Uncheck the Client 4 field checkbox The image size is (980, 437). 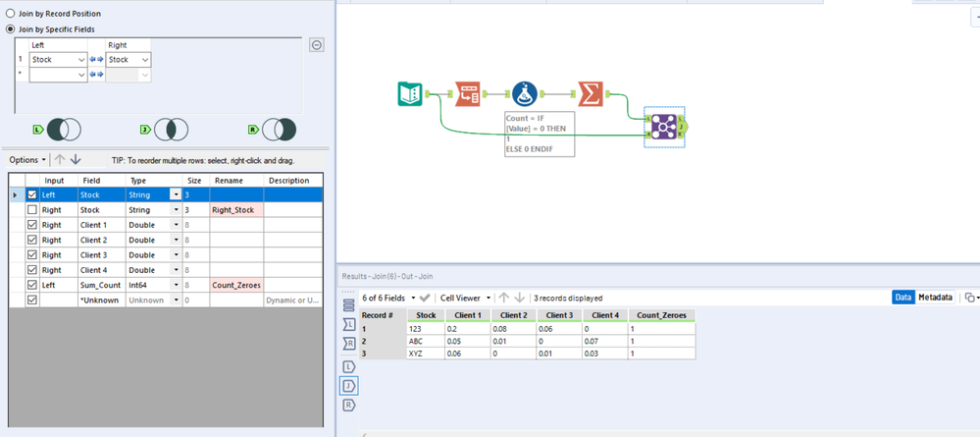click(x=32, y=270)
